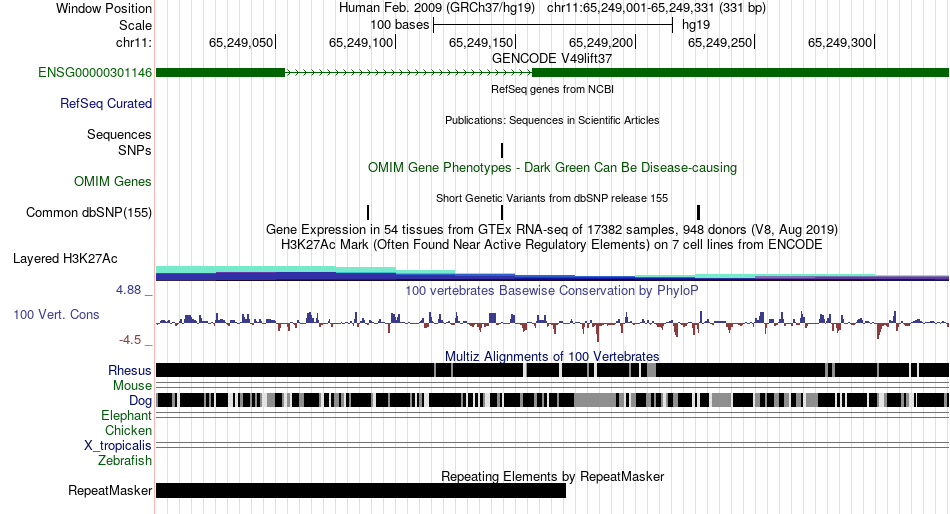Viewport: 950px width, 514px height.
Task: Click the Rhesus black alignment bar
Action: click(x=552, y=370)
